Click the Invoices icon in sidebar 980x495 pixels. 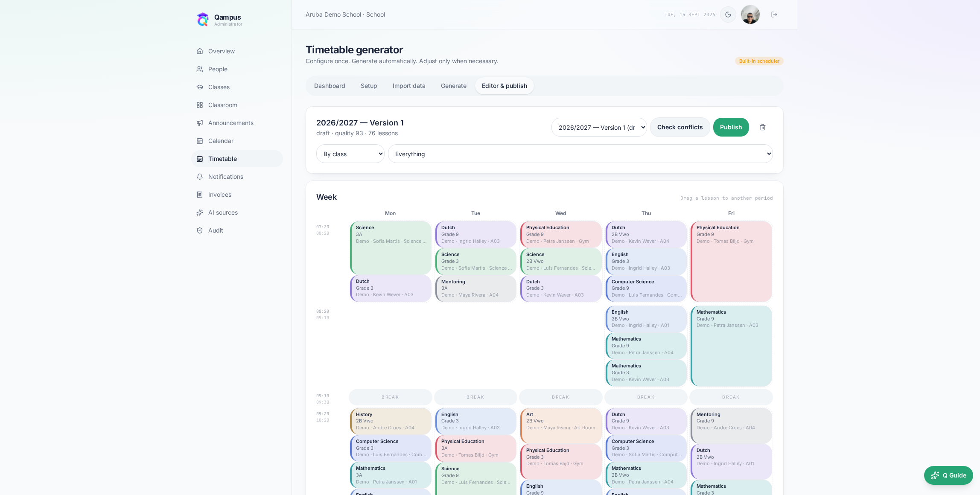(x=200, y=195)
